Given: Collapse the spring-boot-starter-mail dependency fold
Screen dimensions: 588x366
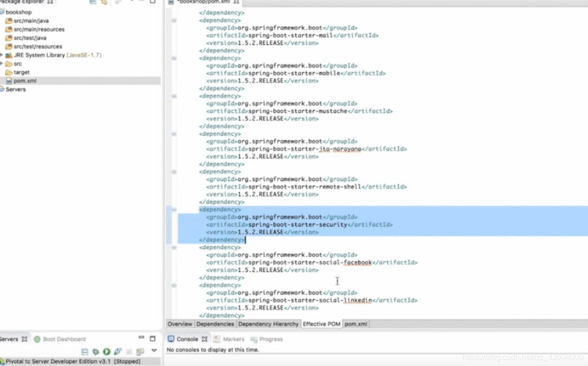Looking at the screenshot, I should point(174,20).
